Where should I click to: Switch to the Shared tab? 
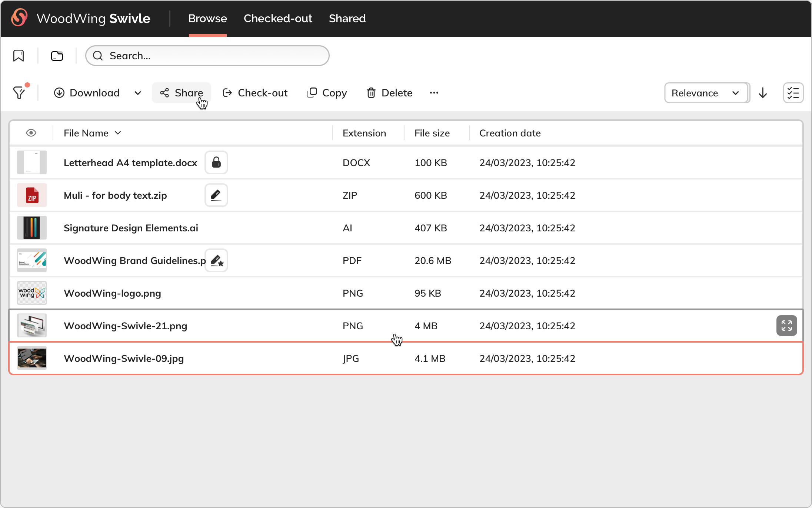347,19
